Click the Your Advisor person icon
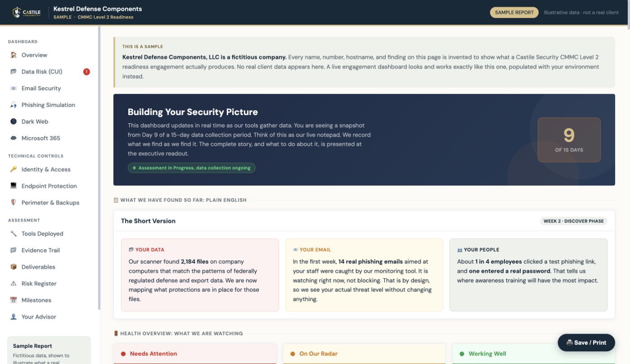630x364 pixels. tap(14, 317)
